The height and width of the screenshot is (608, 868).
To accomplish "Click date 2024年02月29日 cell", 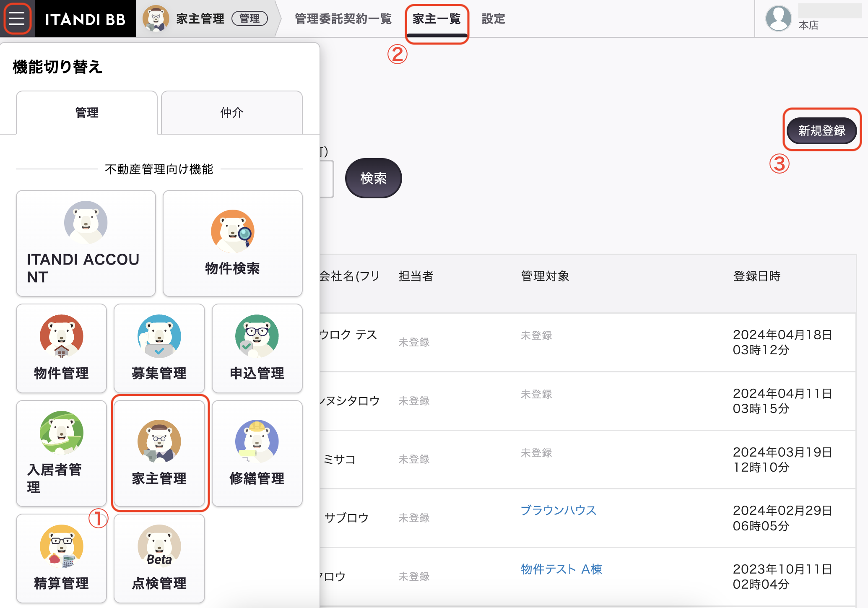I will [x=782, y=518].
